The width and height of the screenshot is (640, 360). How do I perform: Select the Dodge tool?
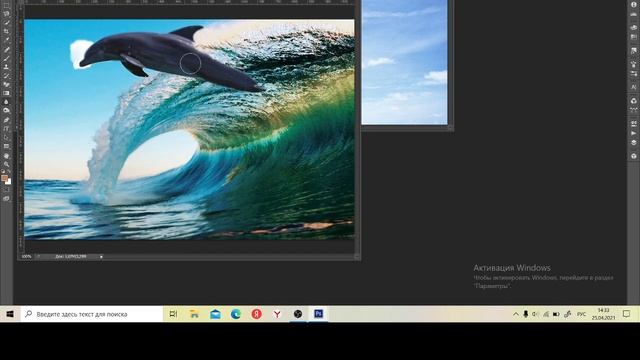click(6, 111)
